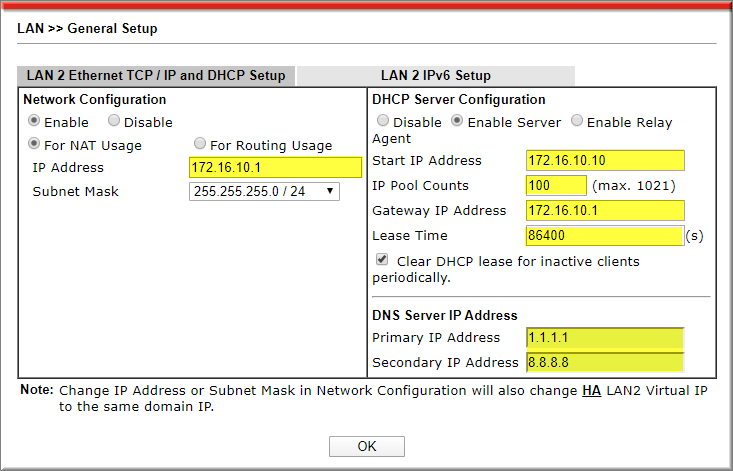
Task: Click the DNS Secondary IP Address field
Action: pyautogui.click(x=604, y=362)
